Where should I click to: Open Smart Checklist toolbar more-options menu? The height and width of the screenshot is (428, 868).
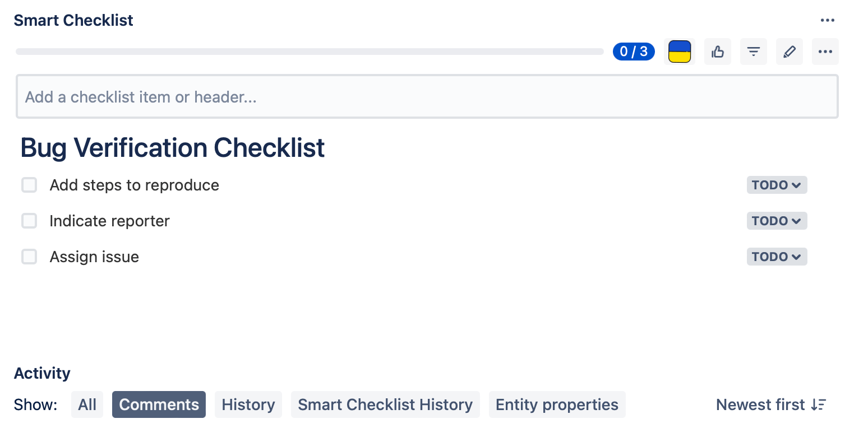click(825, 52)
